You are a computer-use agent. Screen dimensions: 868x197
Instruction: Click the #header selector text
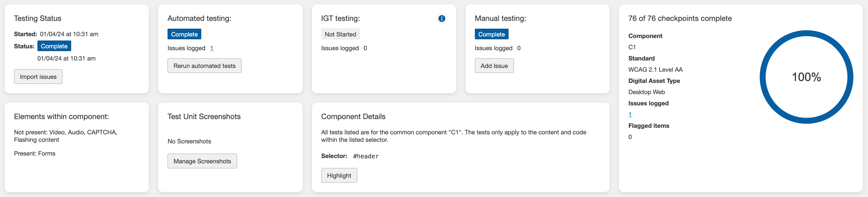[x=366, y=156]
